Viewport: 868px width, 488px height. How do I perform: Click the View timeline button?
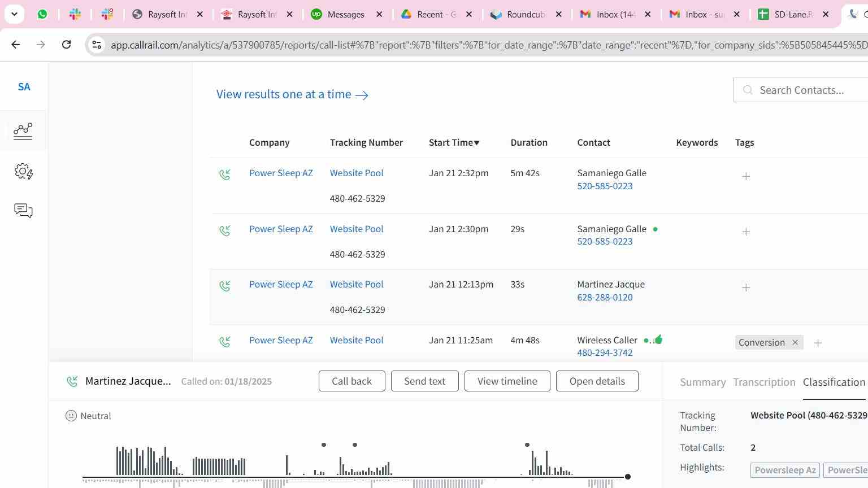click(507, 381)
